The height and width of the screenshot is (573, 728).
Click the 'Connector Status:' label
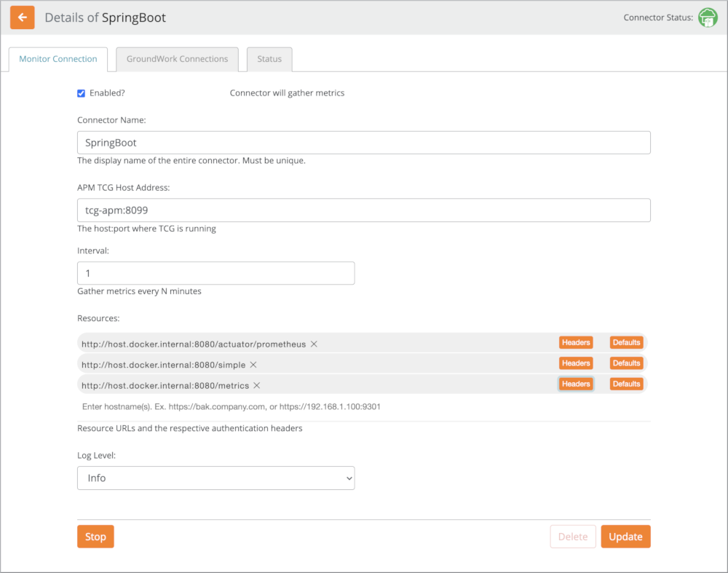tap(658, 17)
